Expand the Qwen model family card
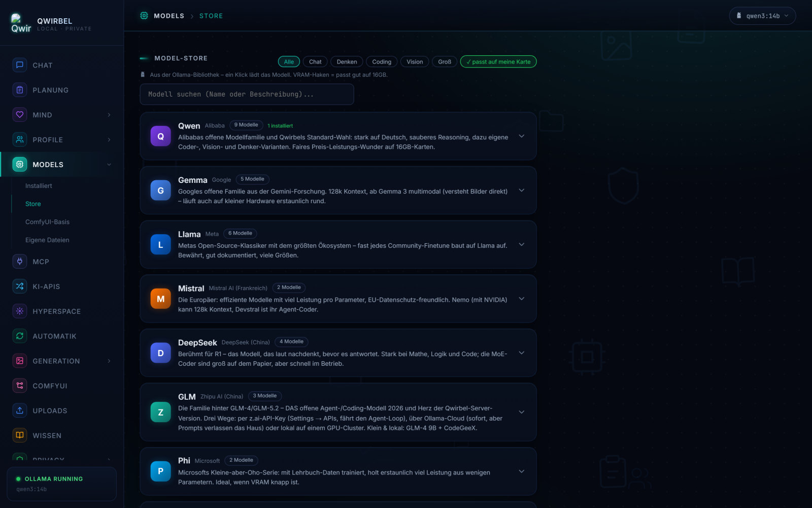The width and height of the screenshot is (812, 508). click(522, 136)
